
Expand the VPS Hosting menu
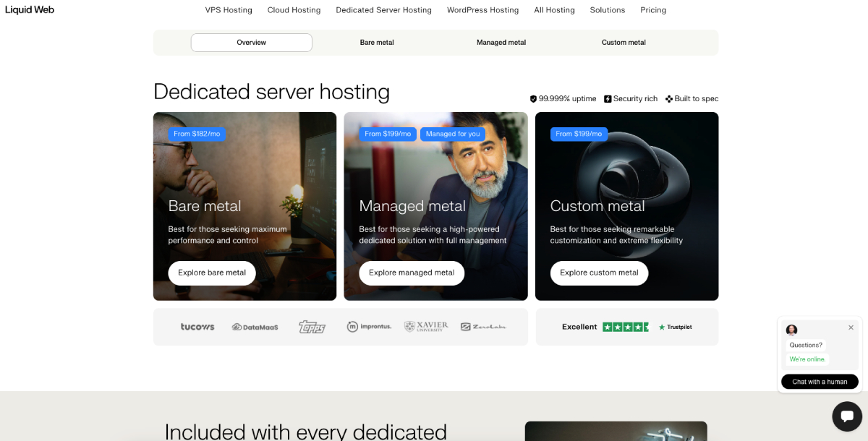pos(229,9)
